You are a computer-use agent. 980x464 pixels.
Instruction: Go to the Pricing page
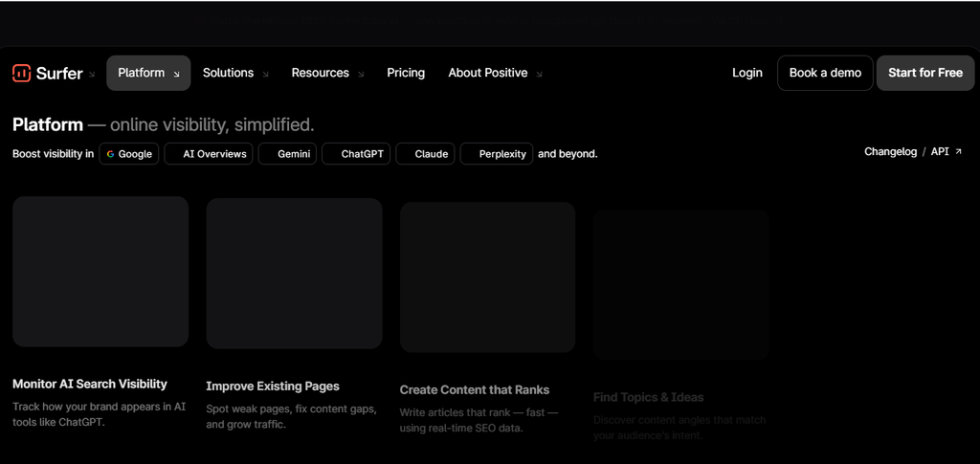coord(406,73)
